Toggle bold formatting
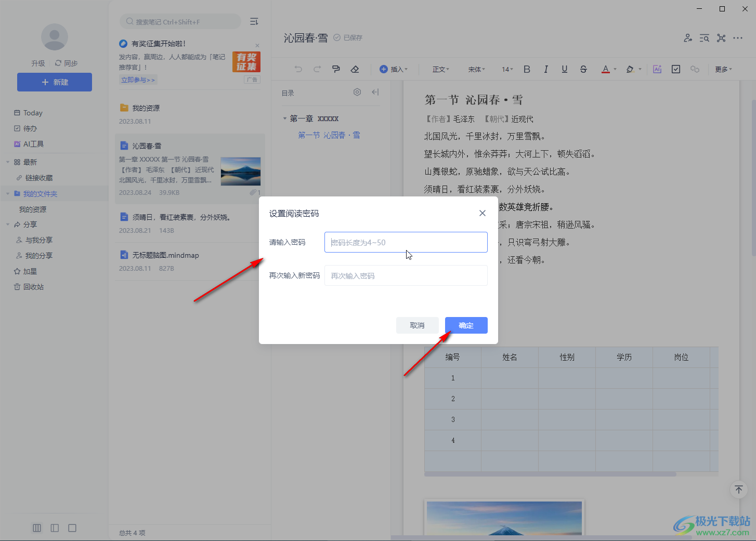The image size is (756, 541). pyautogui.click(x=527, y=69)
